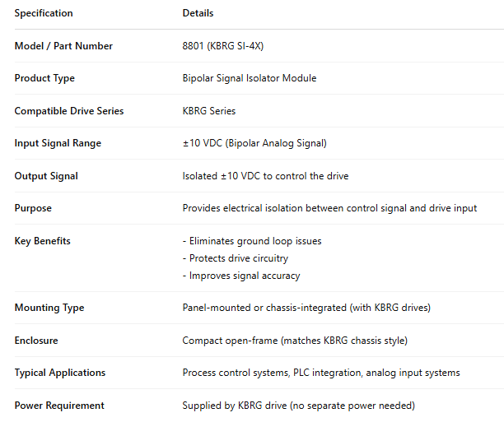Click the "8801 (KBRG SI-4X)" part number value
Screen dimensions: 504x422
point(225,46)
